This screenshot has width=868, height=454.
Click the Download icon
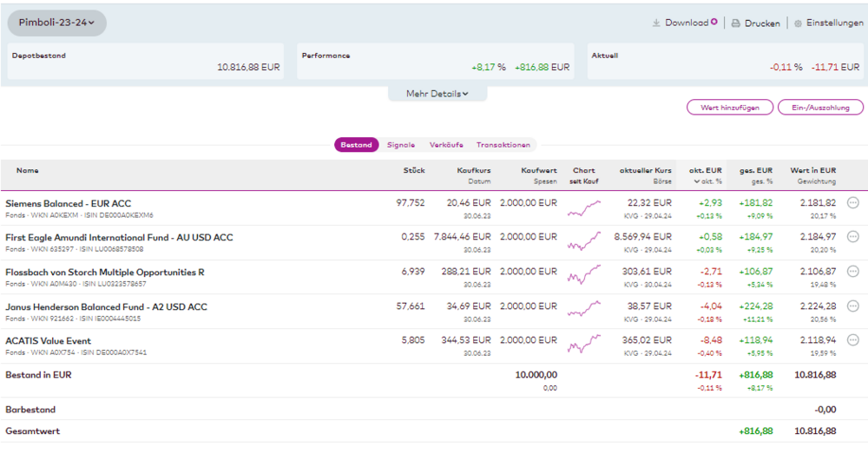pos(657,23)
